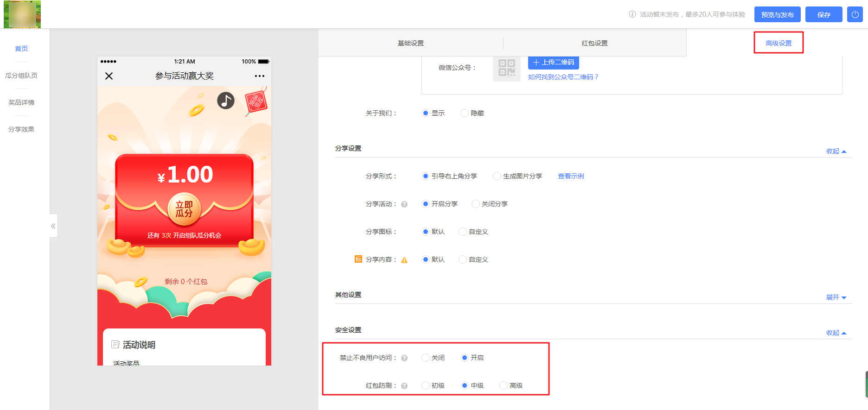
Task: Click help icon next to 分享活动
Action: coord(404,204)
